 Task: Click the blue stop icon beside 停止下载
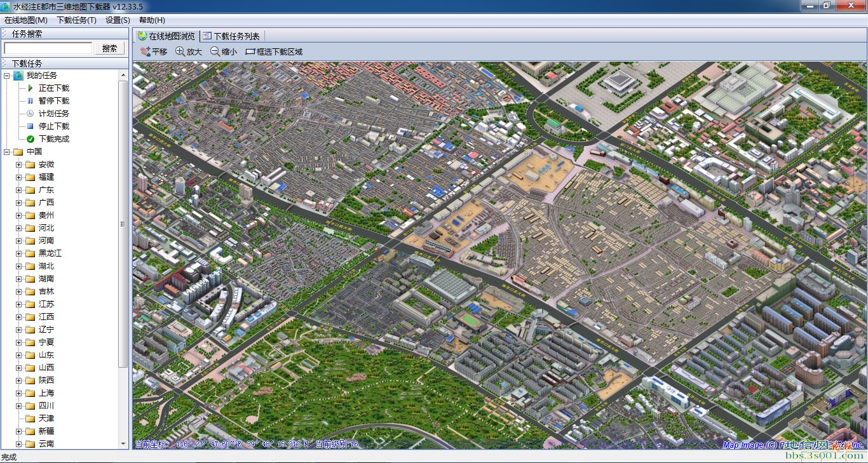(x=31, y=126)
